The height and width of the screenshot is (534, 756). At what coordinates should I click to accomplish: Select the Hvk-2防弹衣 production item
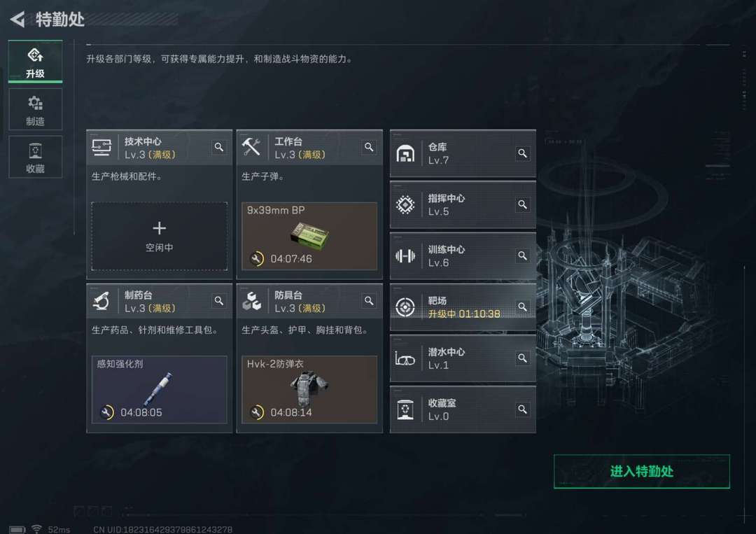coord(309,389)
